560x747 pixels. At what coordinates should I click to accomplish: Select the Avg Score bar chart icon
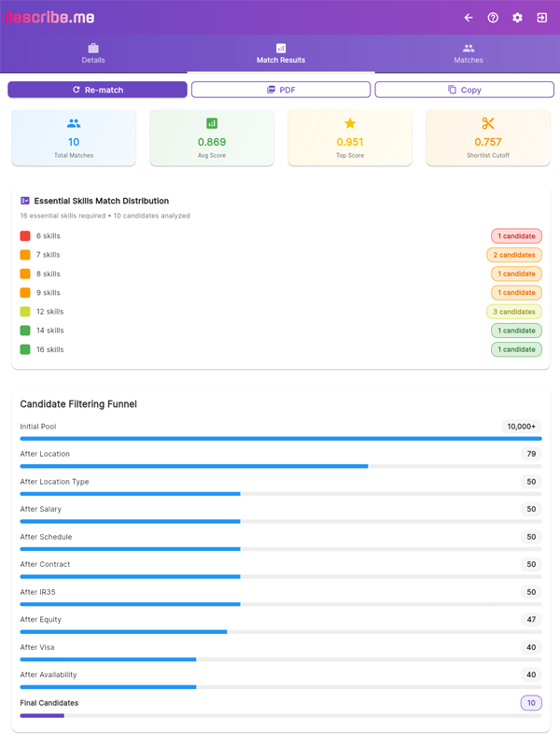click(212, 122)
